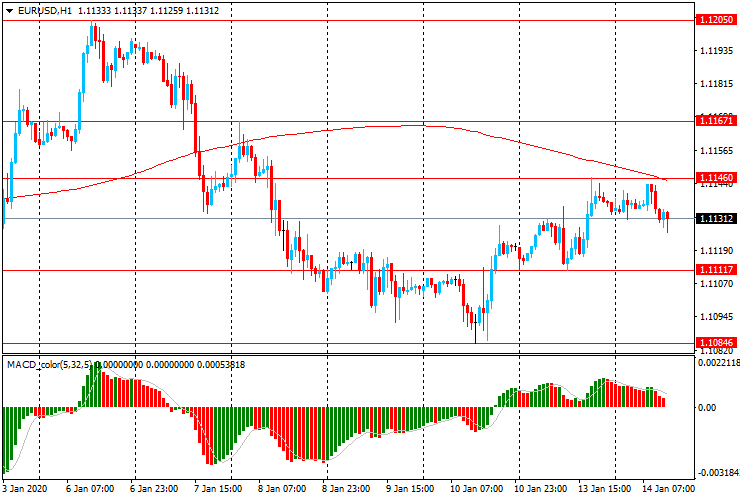Click the 8 Jan 07:00 time axis label

(x=282, y=488)
